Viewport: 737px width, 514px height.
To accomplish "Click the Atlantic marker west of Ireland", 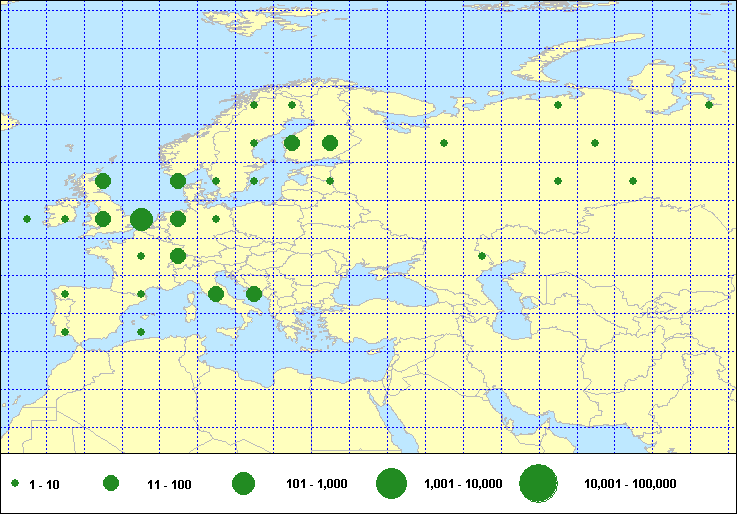I will point(27,219).
